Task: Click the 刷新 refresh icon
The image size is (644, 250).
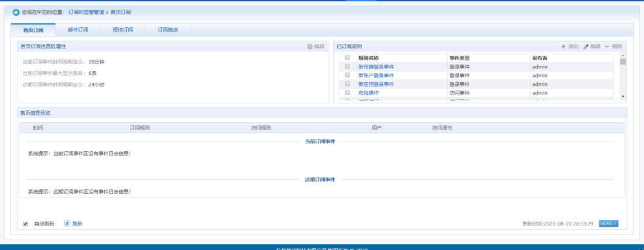Action: tap(67, 224)
